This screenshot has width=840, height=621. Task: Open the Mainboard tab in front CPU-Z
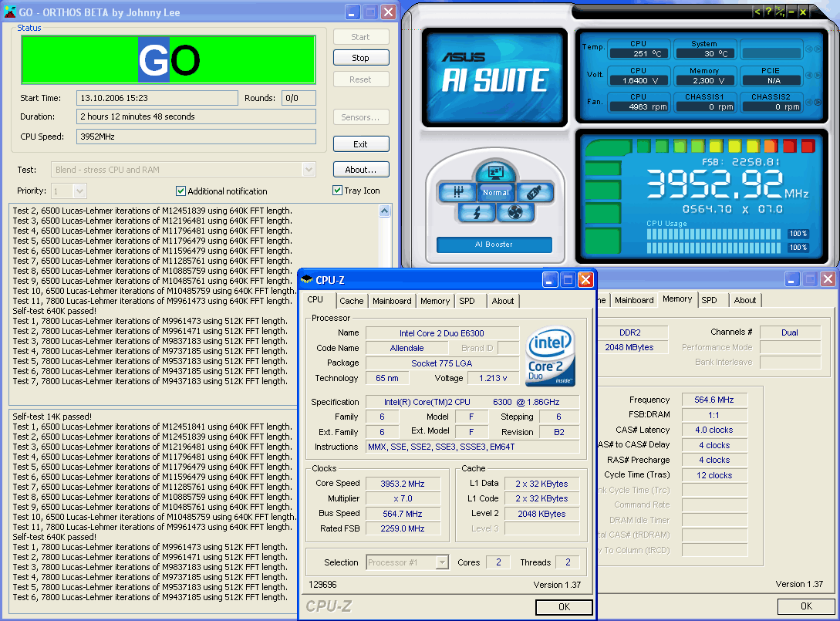[x=392, y=301]
